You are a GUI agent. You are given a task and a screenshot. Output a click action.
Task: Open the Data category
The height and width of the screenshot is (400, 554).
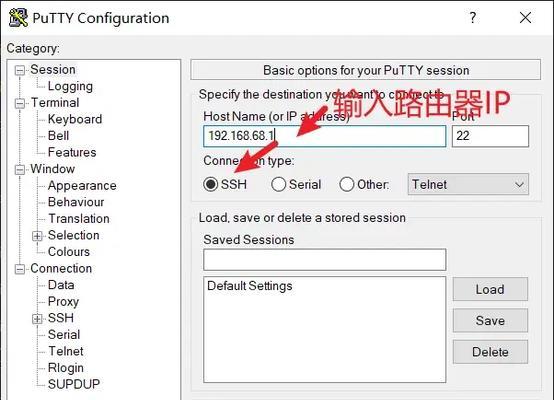(61, 285)
